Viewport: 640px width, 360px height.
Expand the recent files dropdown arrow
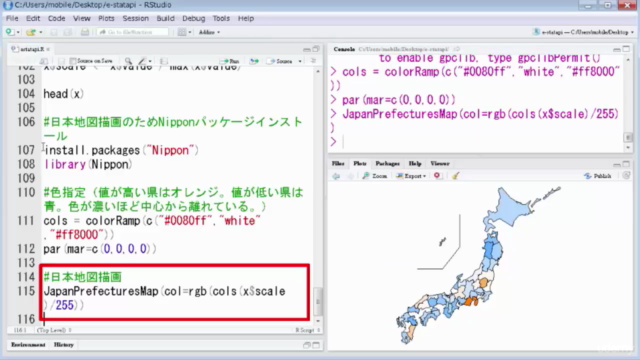(x=40, y=32)
